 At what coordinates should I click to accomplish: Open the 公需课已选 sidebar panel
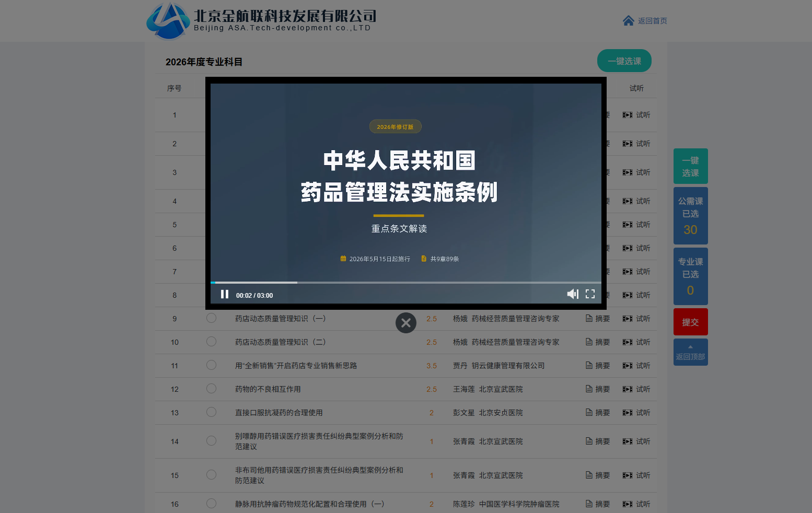tap(690, 216)
